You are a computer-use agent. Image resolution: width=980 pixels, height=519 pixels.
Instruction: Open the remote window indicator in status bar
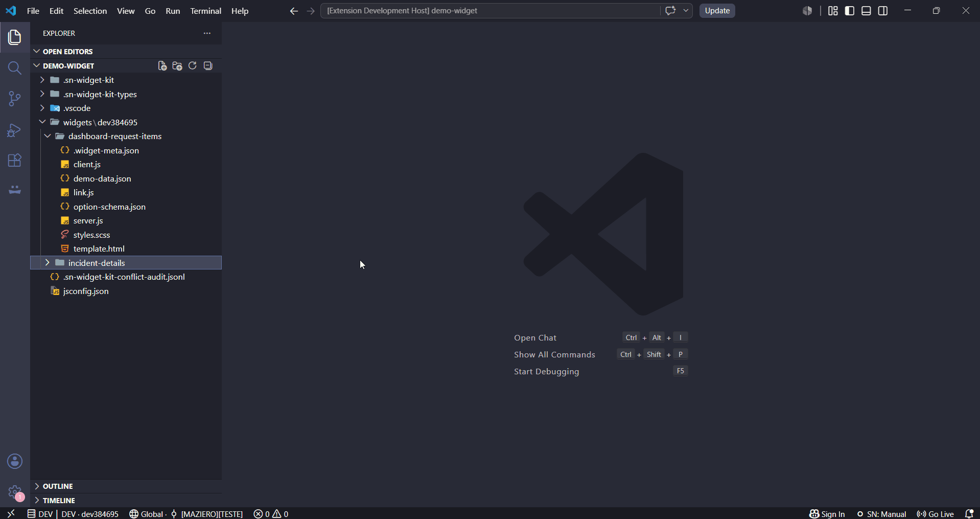point(11,513)
